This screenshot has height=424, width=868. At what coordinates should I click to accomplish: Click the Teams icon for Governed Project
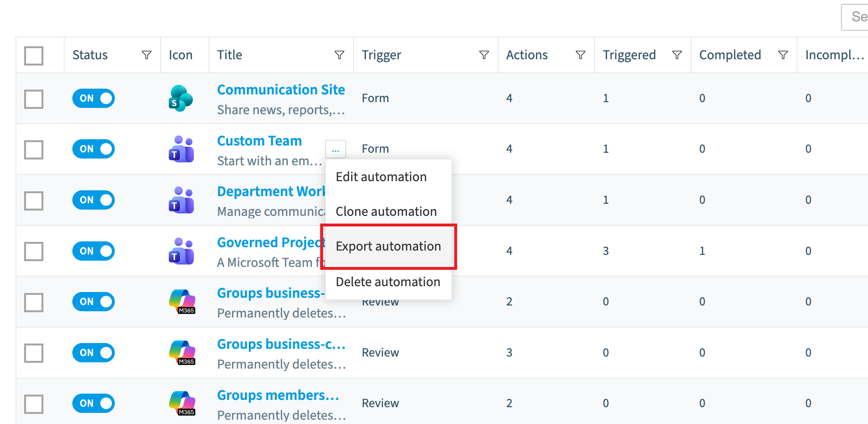point(181,251)
